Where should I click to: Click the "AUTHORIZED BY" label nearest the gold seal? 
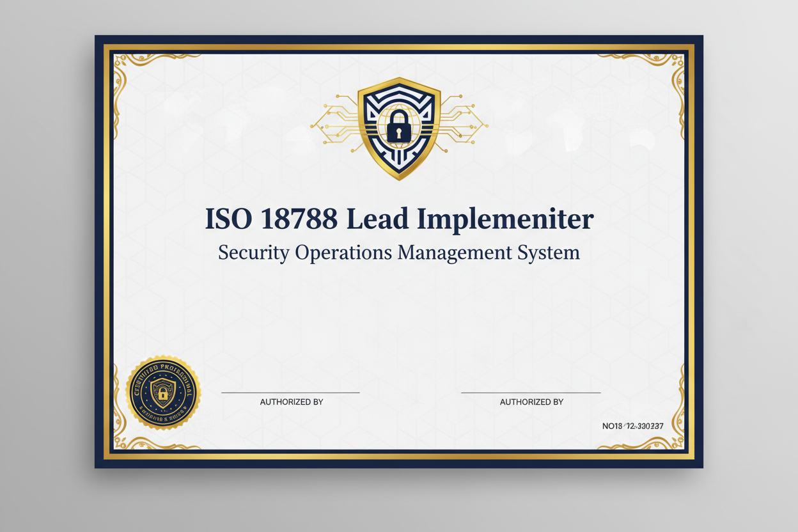pyautogui.click(x=292, y=402)
